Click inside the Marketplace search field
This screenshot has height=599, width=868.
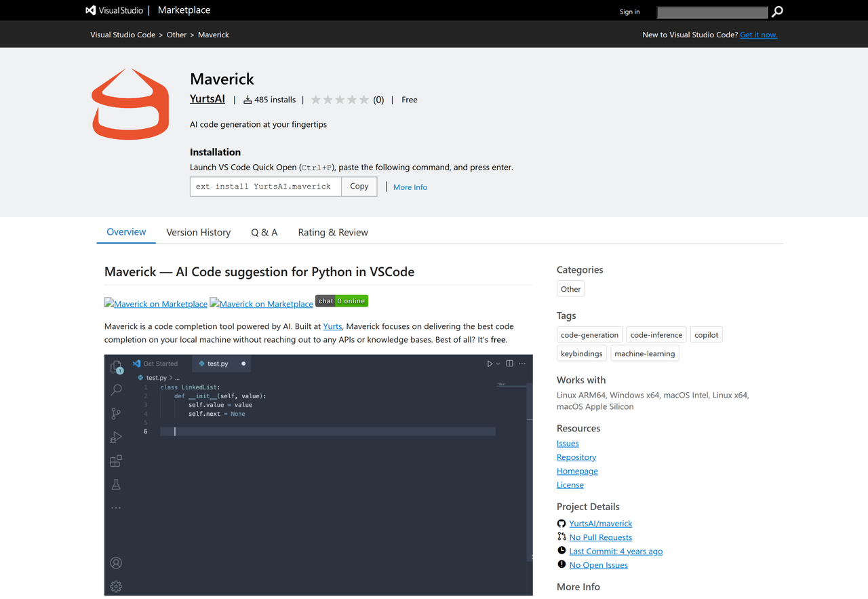(x=712, y=12)
